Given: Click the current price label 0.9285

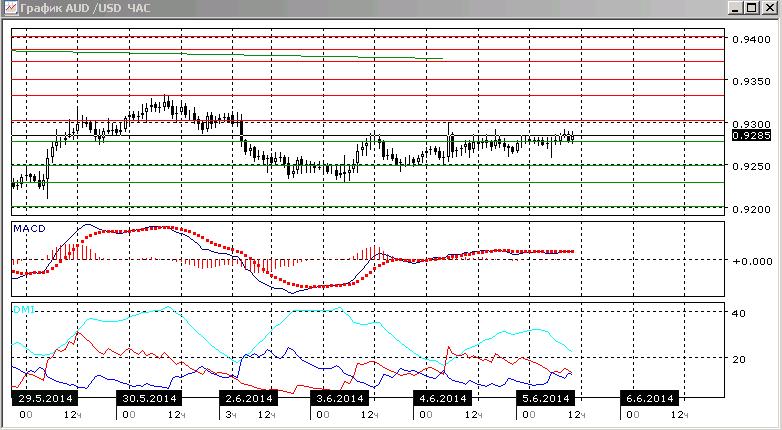Looking at the screenshot, I should point(751,135).
